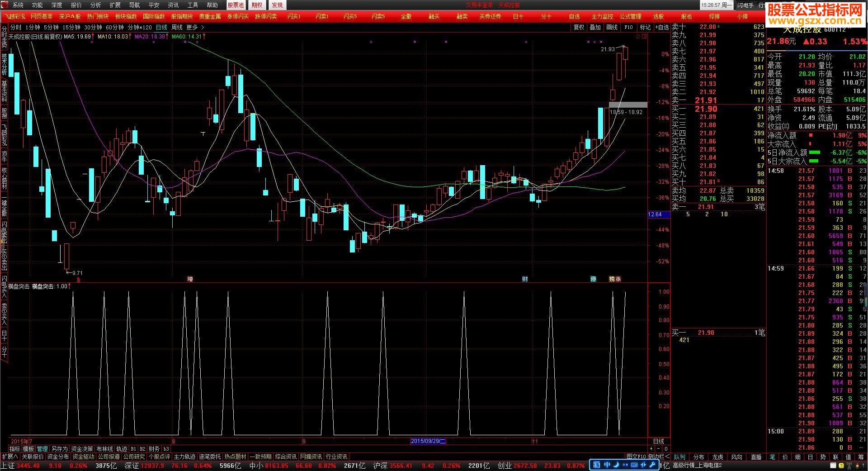Image resolution: width=868 pixels, height=471 pixels.
Task: Open the 队列 tab in the right panel
Action: pos(679,457)
